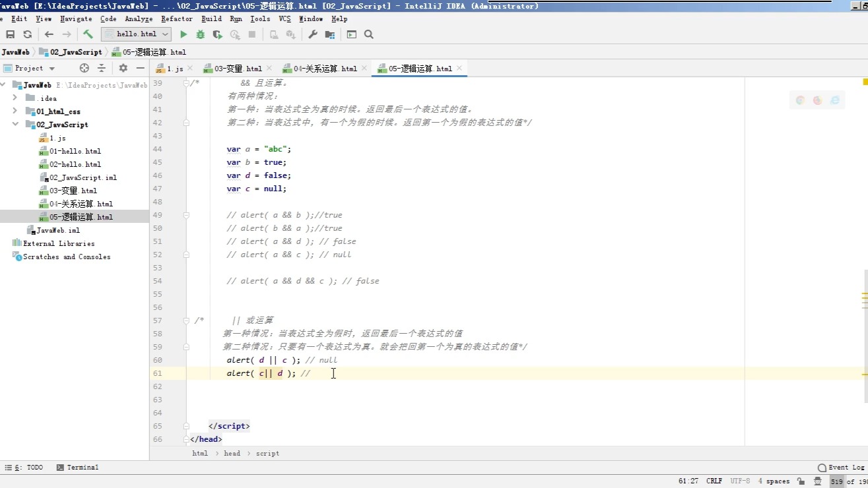This screenshot has width=868, height=488.
Task: Click the Run Anything icon
Action: (351, 34)
